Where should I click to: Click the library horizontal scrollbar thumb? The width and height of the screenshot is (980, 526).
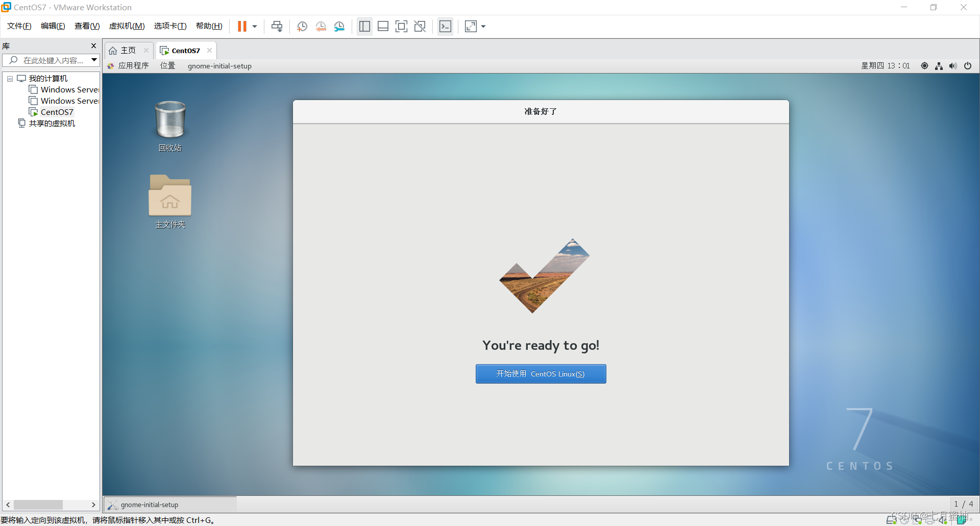[38, 505]
